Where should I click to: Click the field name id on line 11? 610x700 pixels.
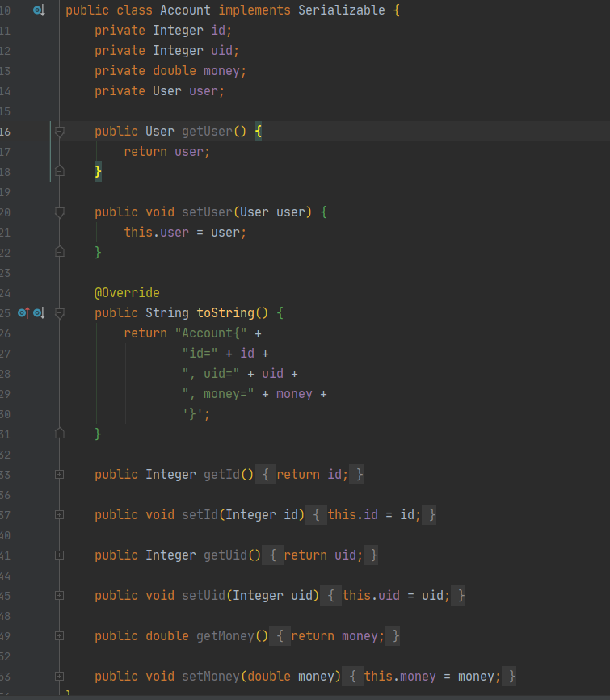tap(218, 31)
